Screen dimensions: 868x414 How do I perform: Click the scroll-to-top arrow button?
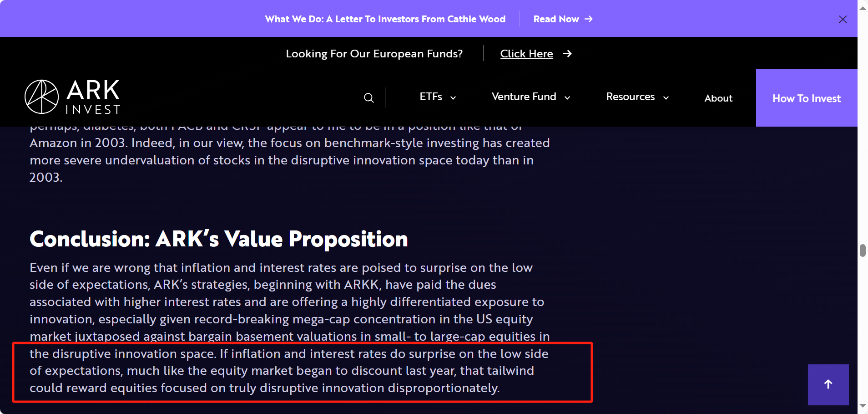[x=828, y=384]
